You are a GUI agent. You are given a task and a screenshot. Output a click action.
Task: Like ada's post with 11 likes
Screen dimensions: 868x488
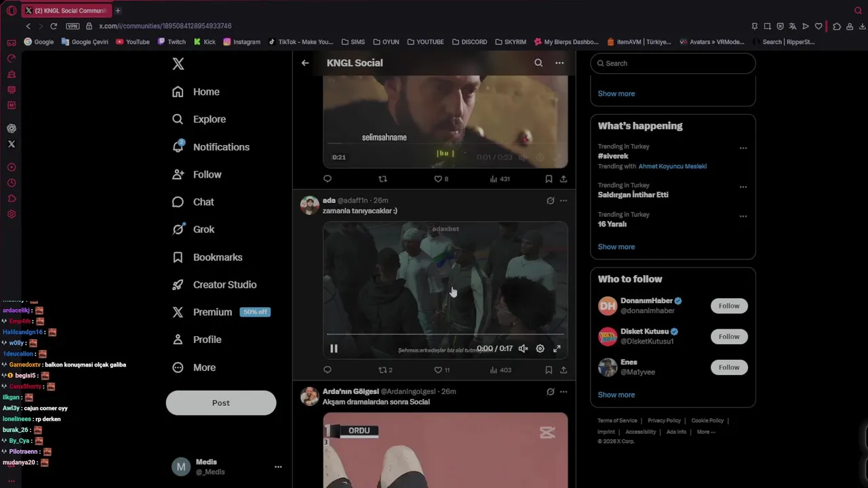(x=442, y=370)
